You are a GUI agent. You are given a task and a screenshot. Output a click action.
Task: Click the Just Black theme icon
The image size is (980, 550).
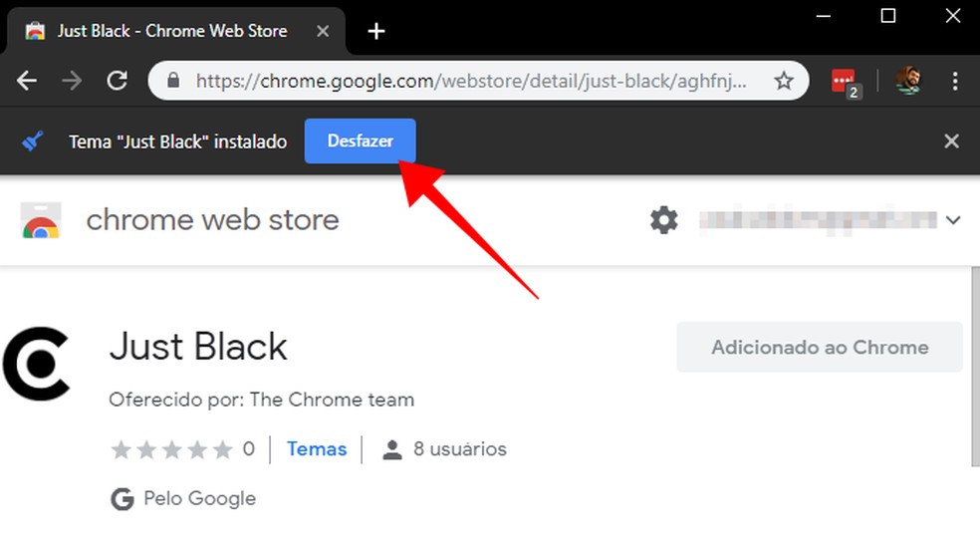coord(36,362)
